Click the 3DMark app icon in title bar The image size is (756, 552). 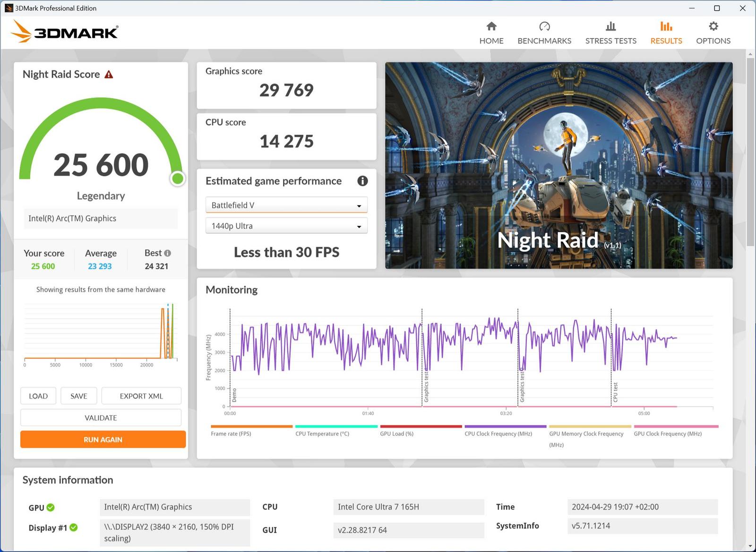pos(9,8)
